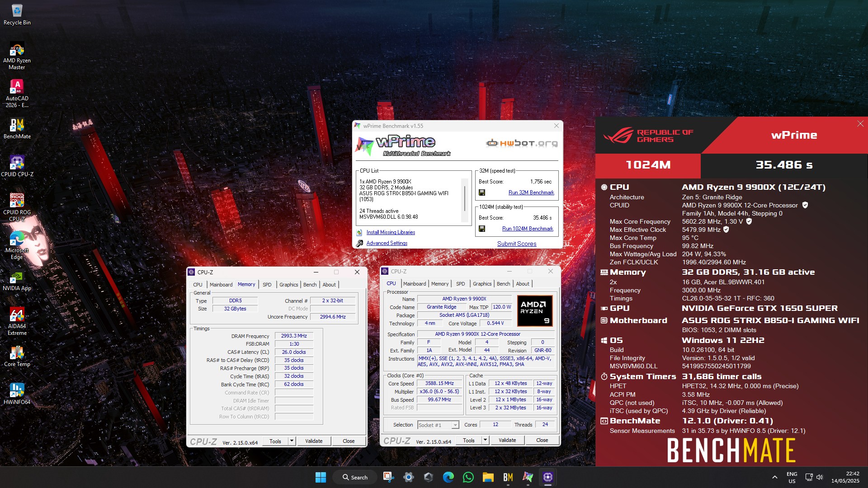Viewport: 868px width, 488px height.
Task: Click the Install Missing Libraries icon
Action: 359,232
